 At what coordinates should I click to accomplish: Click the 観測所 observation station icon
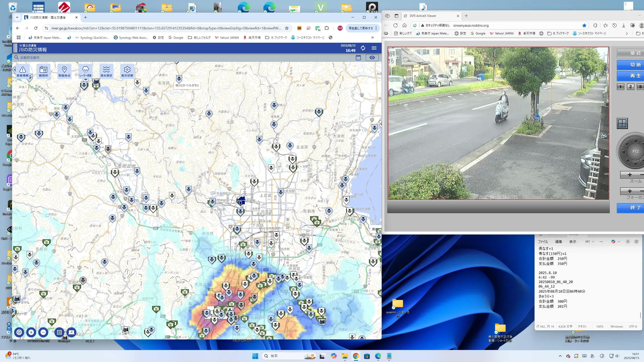coord(43,71)
